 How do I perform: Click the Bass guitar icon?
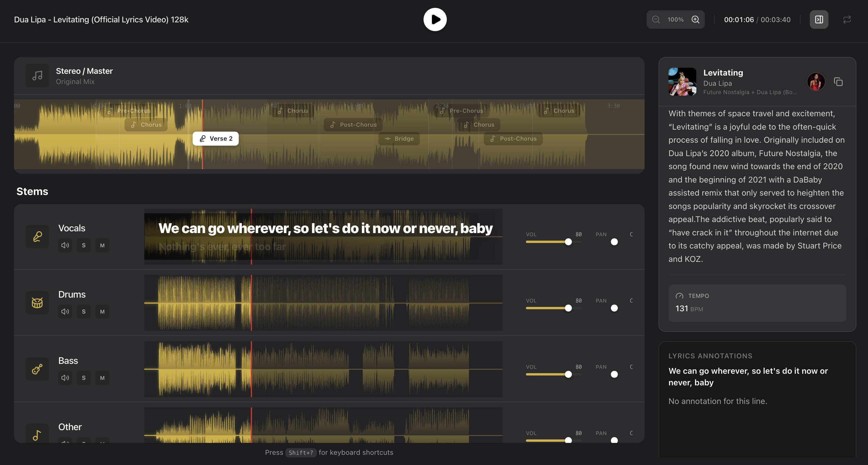(x=38, y=369)
